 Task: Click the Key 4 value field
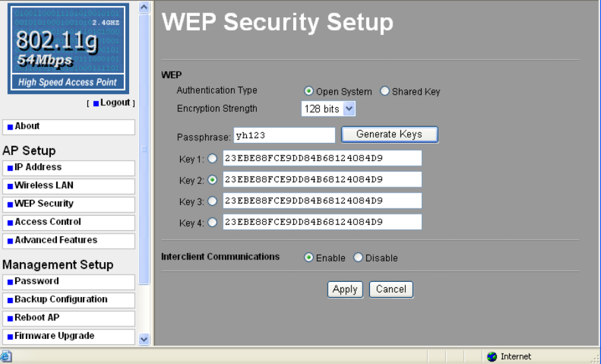click(322, 222)
